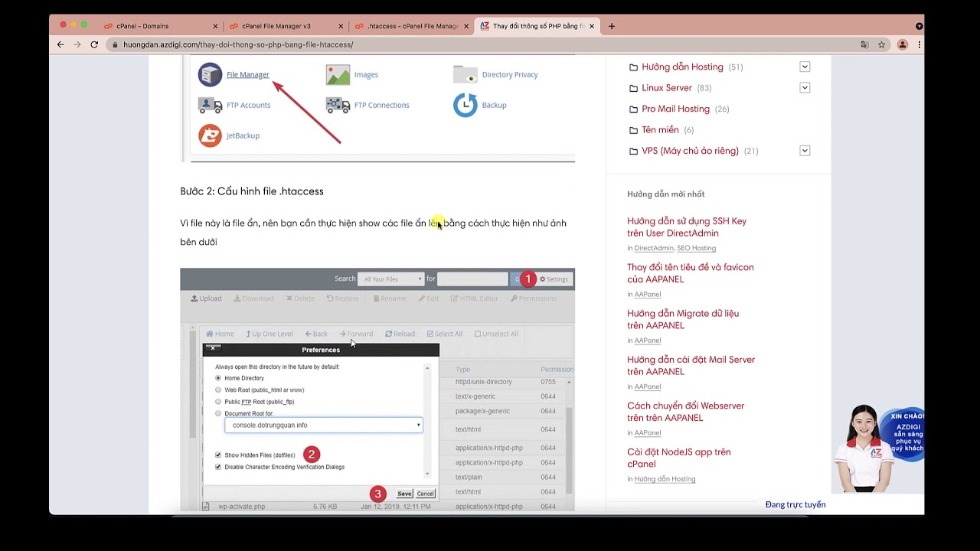The image size is (980, 551).
Task: Click the Home icon in the File Manager navigation
Action: click(210, 334)
